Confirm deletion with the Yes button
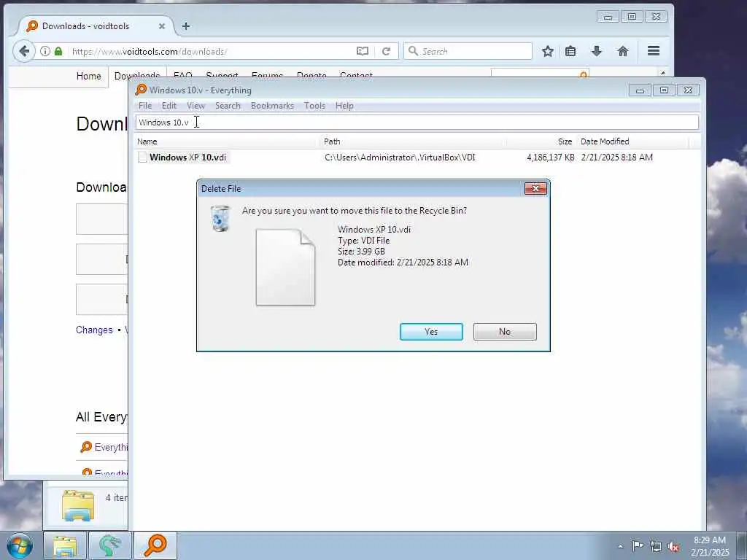Image resolution: width=747 pixels, height=560 pixels. [431, 332]
